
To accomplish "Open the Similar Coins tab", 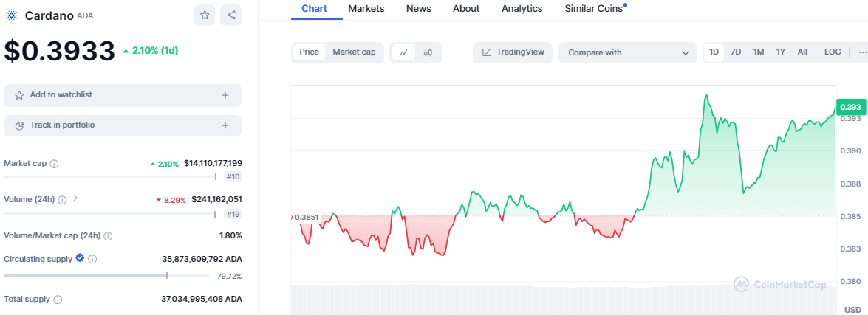I will pyautogui.click(x=594, y=9).
